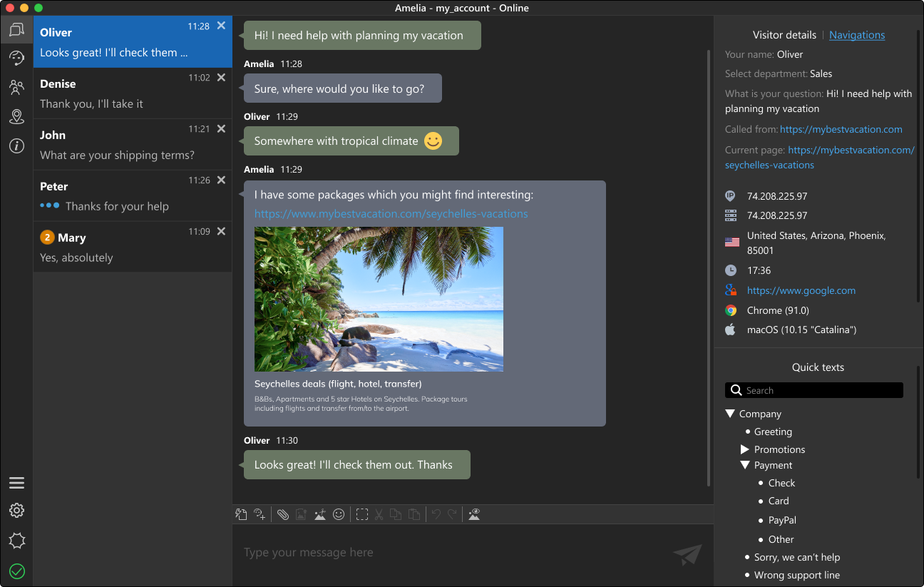This screenshot has height=587, width=924.
Task: Toggle your online status indicator
Action: 16,571
